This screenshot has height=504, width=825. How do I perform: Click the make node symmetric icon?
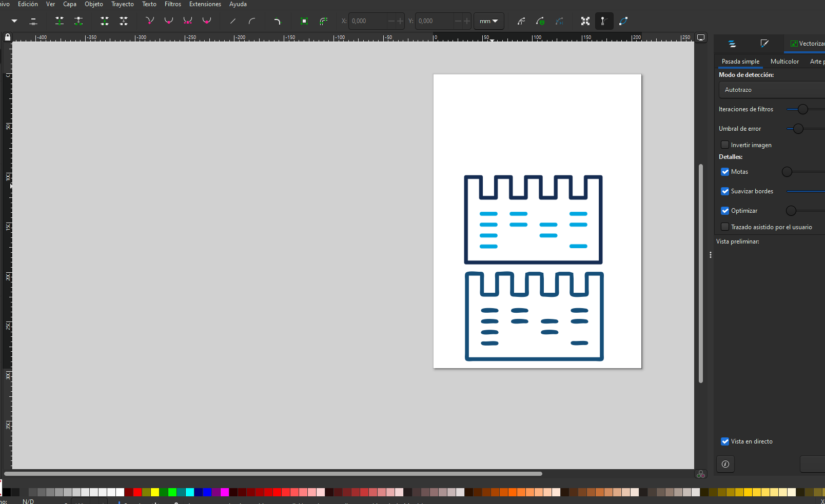coord(188,21)
